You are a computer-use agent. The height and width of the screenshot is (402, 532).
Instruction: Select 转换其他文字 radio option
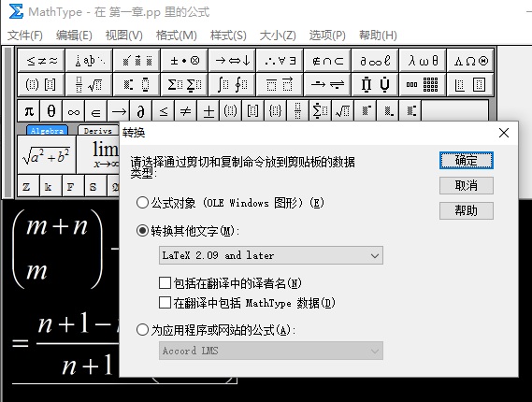point(188,231)
